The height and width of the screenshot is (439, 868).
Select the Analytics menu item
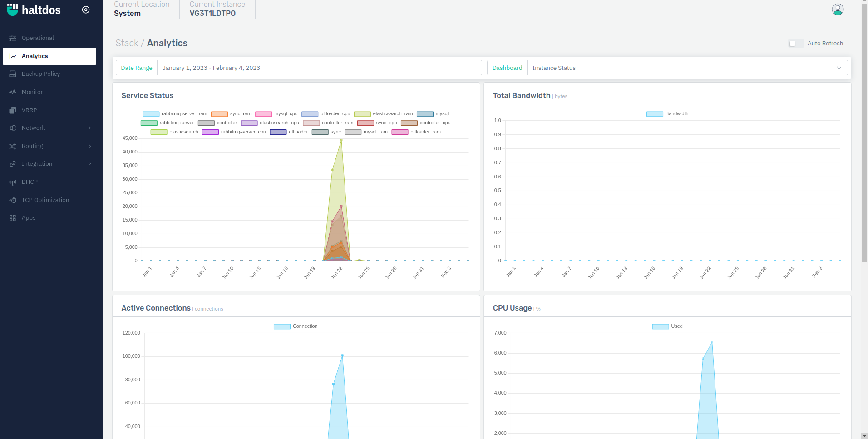tap(49, 56)
